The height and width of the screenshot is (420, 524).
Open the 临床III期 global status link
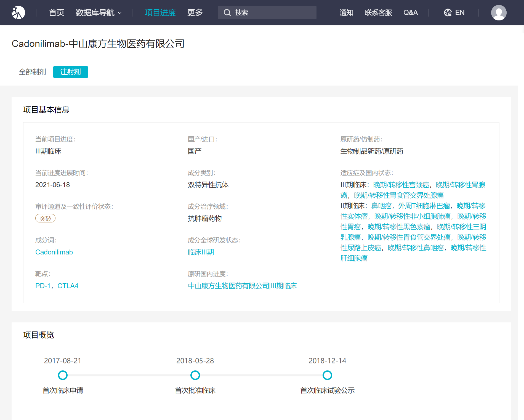201,252
